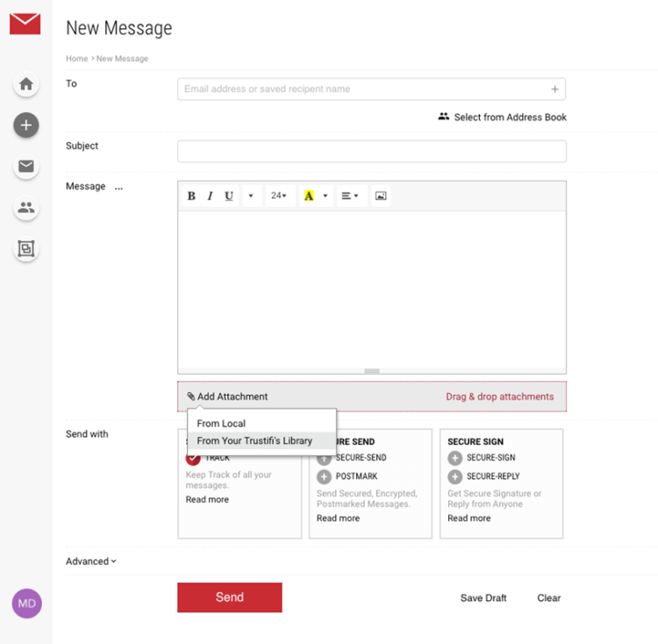The width and height of the screenshot is (658, 644).
Task: Open the text alignment dropdown
Action: pyautogui.click(x=350, y=196)
